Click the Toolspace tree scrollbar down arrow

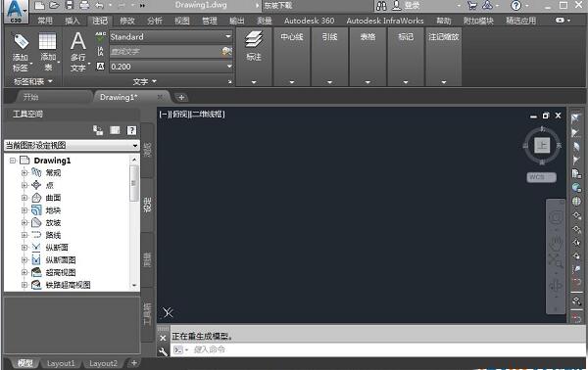tap(134, 285)
